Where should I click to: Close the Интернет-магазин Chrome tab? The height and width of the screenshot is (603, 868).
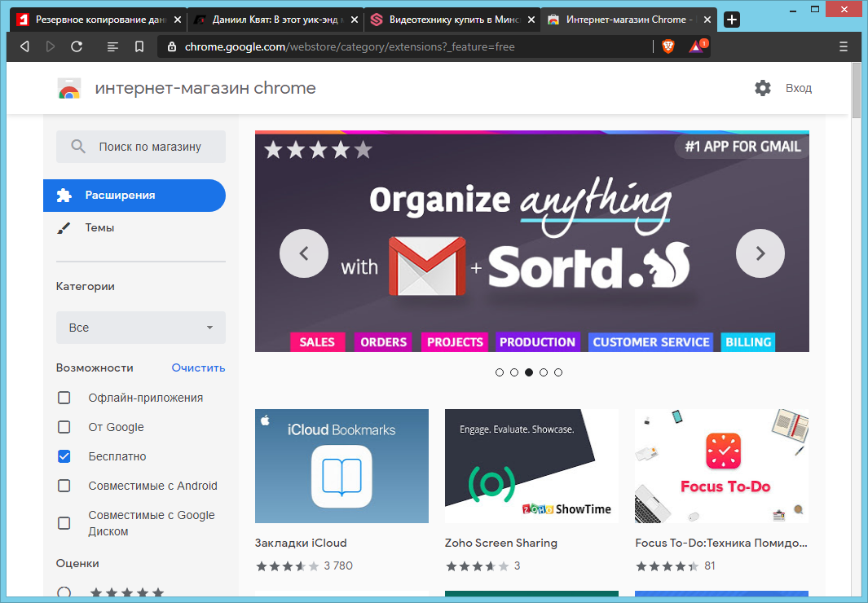click(707, 20)
